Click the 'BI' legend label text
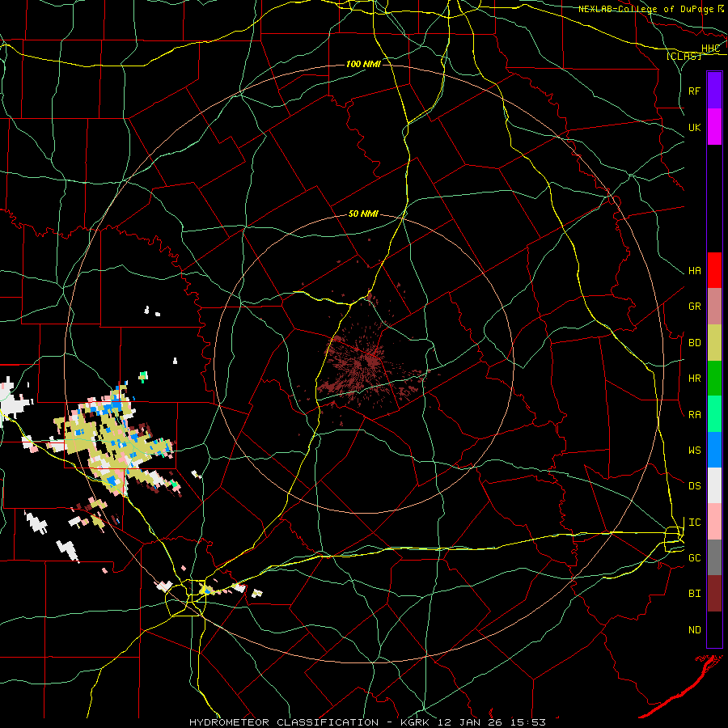The image size is (728, 728). (x=694, y=594)
